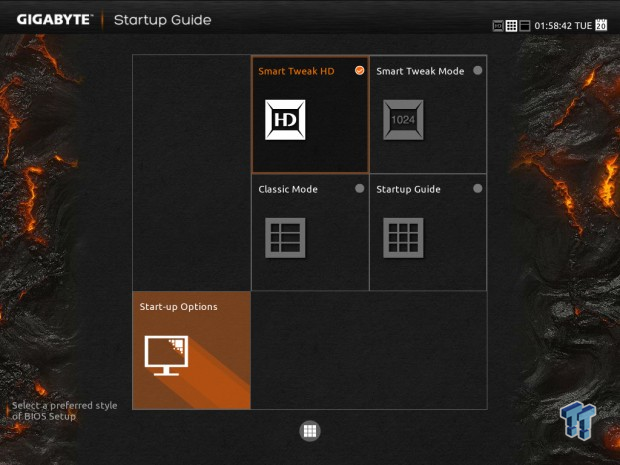The image size is (620, 465).
Task: Click the Startup Guide tile label
Action: [408, 189]
